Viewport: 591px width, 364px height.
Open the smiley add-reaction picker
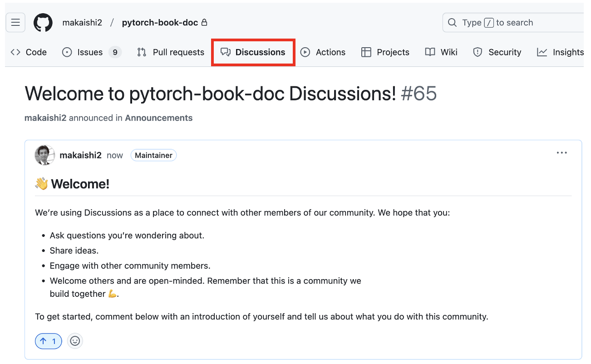75,341
